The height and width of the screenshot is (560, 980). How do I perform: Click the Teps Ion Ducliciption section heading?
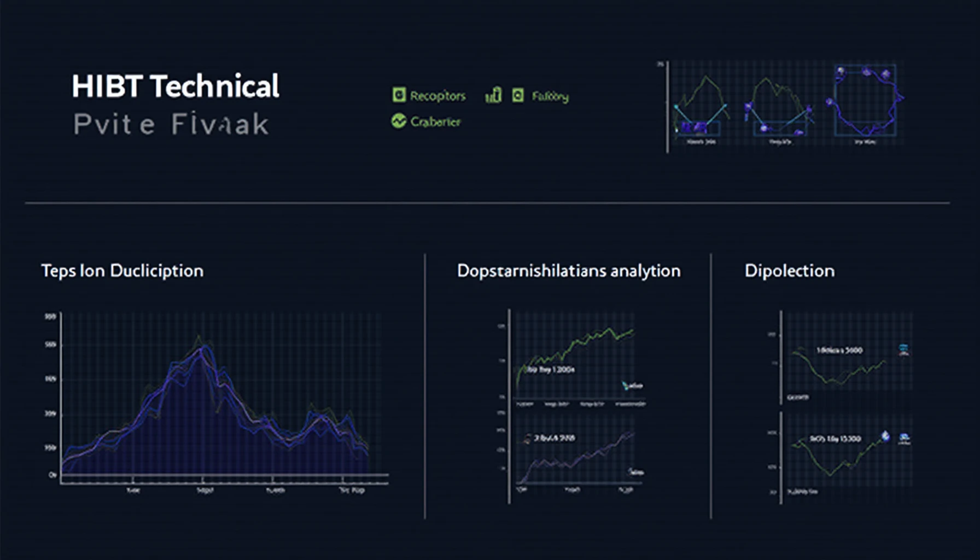click(x=122, y=271)
